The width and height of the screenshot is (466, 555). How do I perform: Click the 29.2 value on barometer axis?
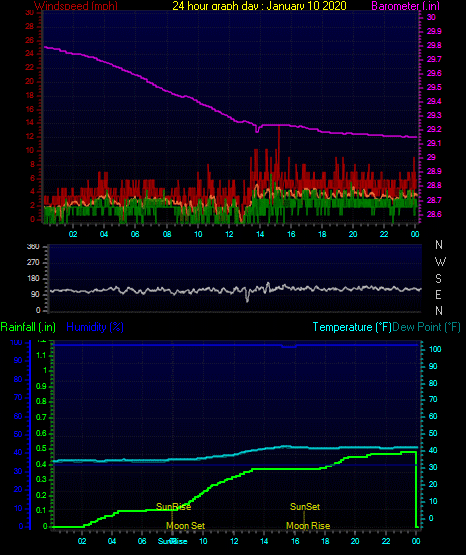tap(434, 129)
